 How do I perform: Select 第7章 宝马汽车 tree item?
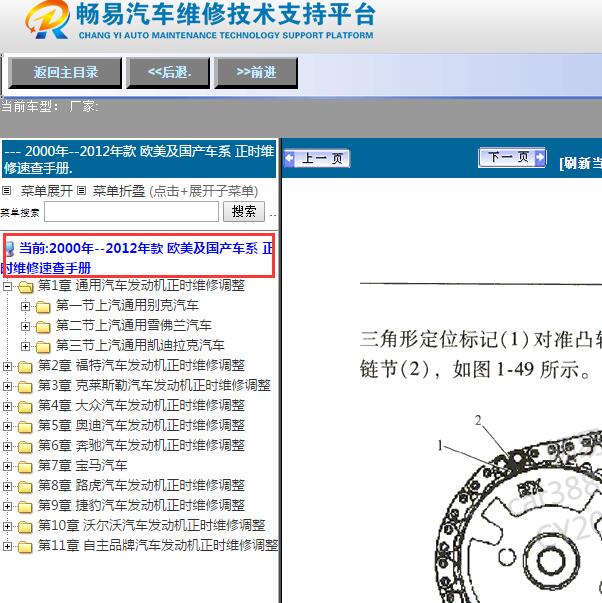82,465
